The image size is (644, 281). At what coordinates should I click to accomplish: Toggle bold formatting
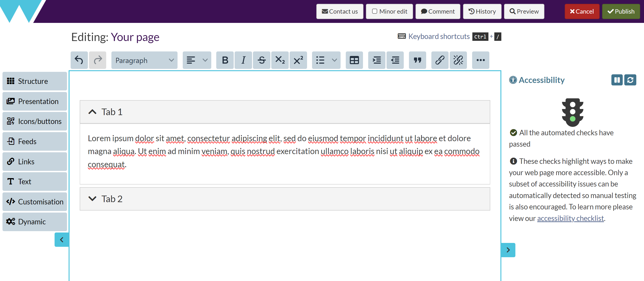pos(225,60)
